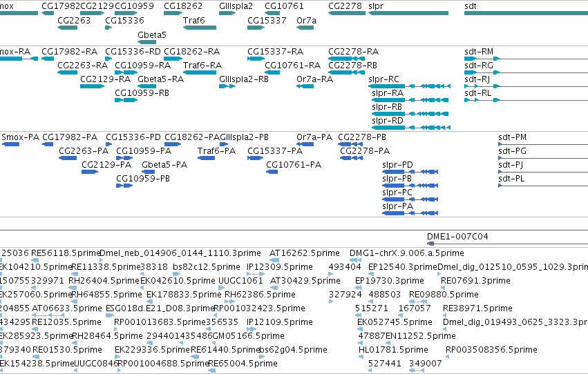Click the CG2129-PA protein label
The height and width of the screenshot is (374, 588).
(106, 165)
